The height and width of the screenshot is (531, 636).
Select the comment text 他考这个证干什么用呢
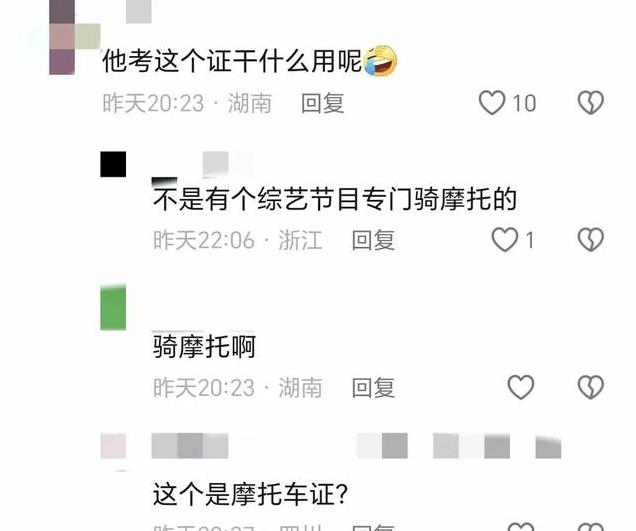pyautogui.click(x=232, y=61)
